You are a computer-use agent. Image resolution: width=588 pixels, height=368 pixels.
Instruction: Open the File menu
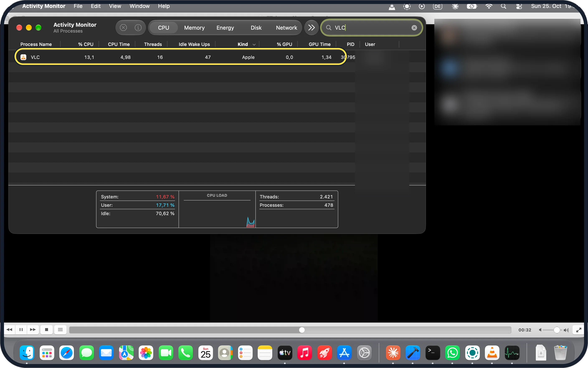pos(78,6)
